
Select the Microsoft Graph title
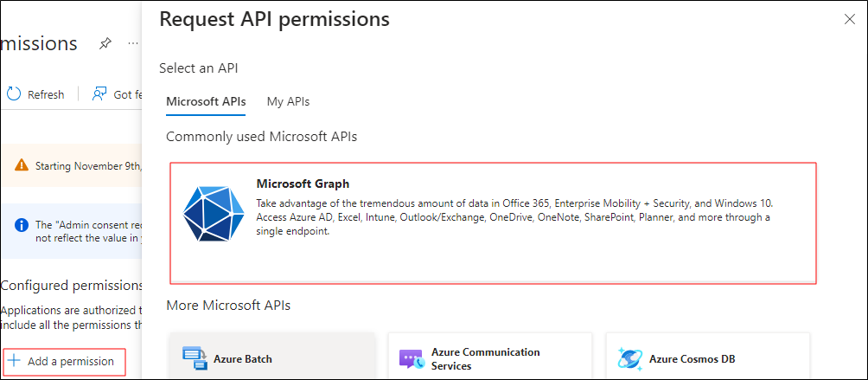point(303,184)
